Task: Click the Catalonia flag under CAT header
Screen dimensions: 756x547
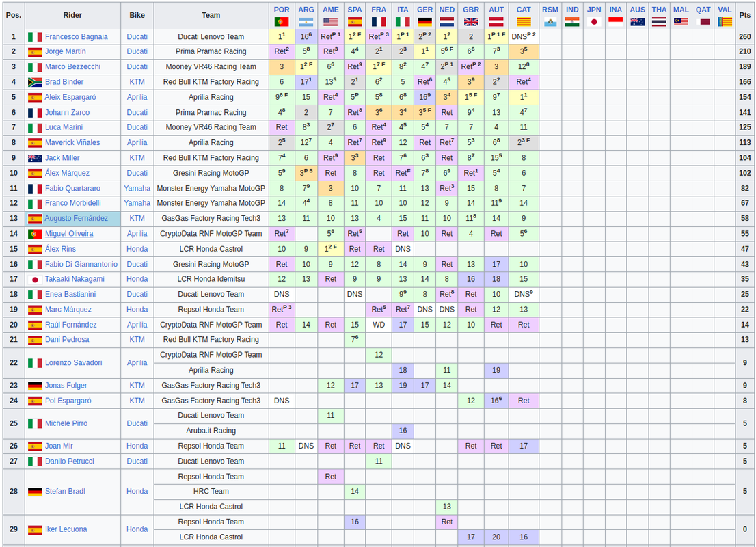Action: pos(524,22)
